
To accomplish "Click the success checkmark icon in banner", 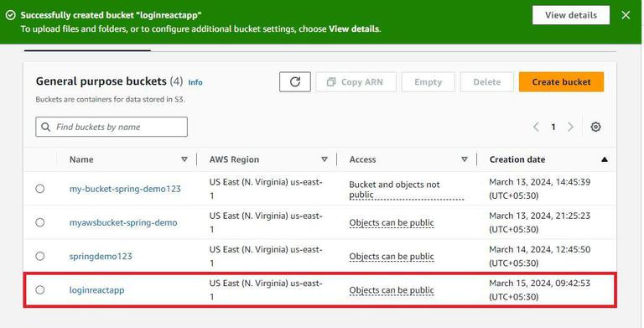I will pos(11,15).
